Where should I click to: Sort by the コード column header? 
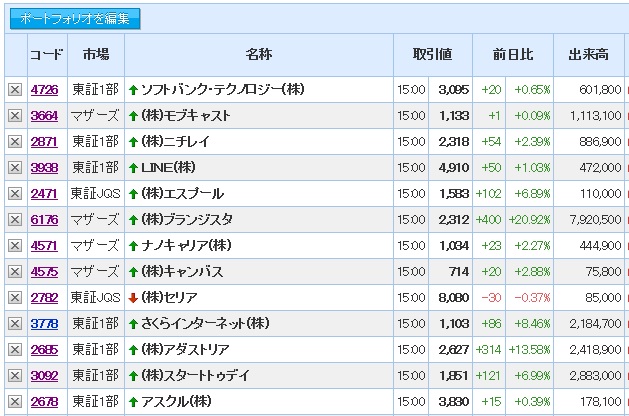(46, 55)
